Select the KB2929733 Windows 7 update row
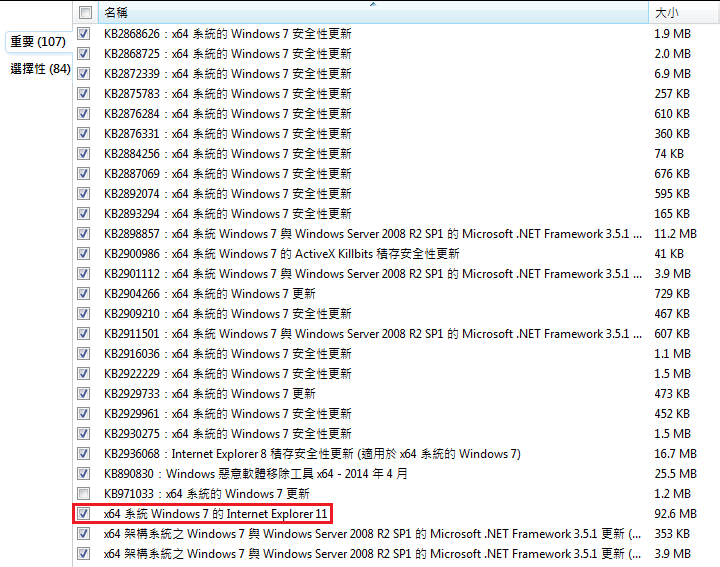 397,393
